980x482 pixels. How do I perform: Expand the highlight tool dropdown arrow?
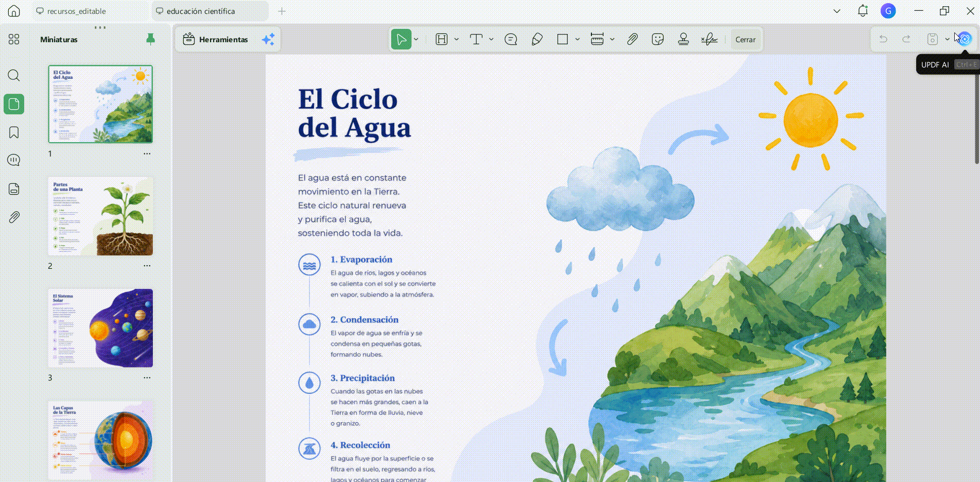click(457, 39)
